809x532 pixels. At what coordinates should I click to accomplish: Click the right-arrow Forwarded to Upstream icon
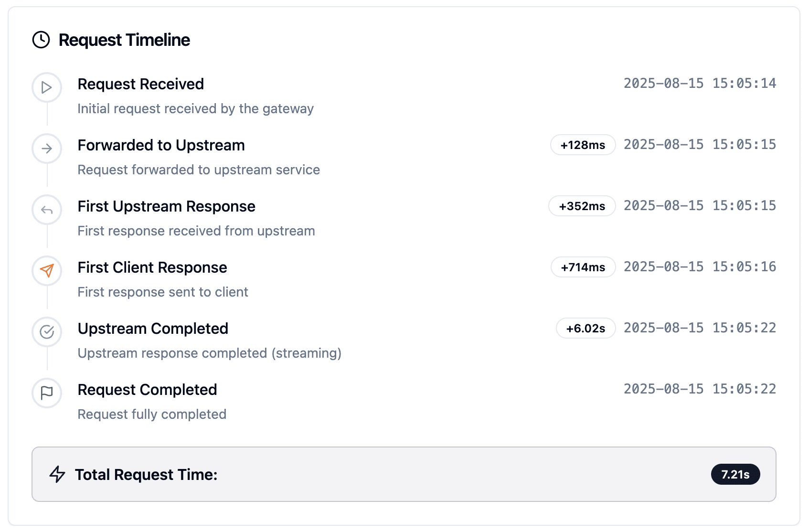47,149
